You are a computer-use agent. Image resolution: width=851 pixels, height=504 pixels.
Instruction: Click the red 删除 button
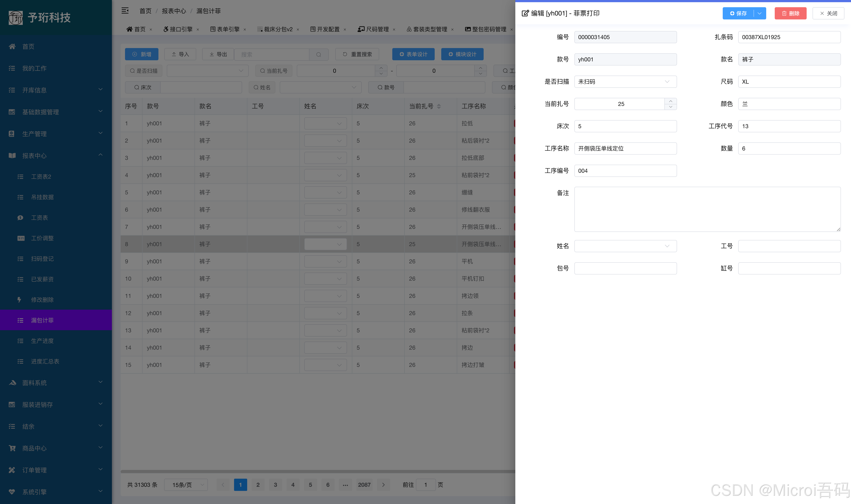[x=790, y=13]
